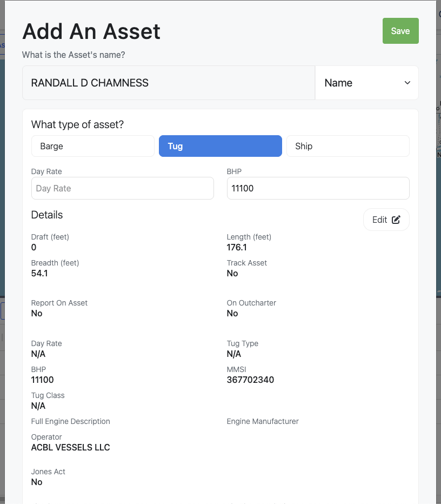This screenshot has width=441, height=504.
Task: Click the Length value 176.1
Action: click(237, 247)
